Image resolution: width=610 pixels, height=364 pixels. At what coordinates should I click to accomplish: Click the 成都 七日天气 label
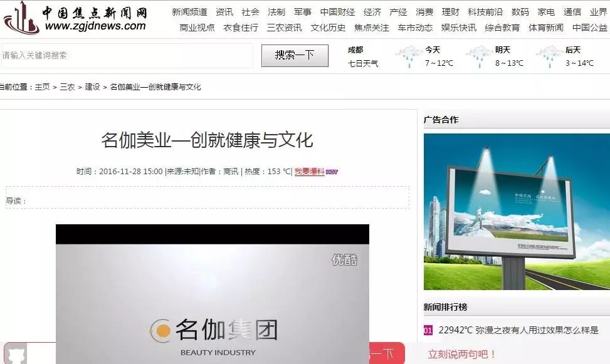tap(362, 57)
